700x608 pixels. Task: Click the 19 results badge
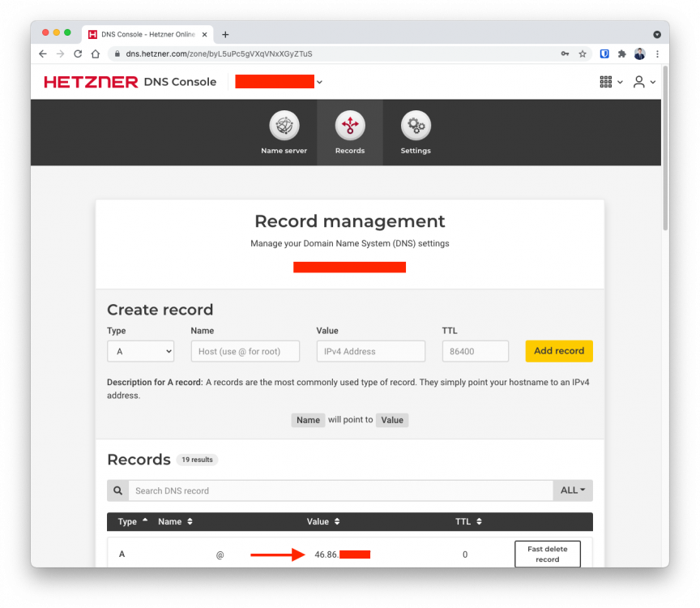point(197,460)
